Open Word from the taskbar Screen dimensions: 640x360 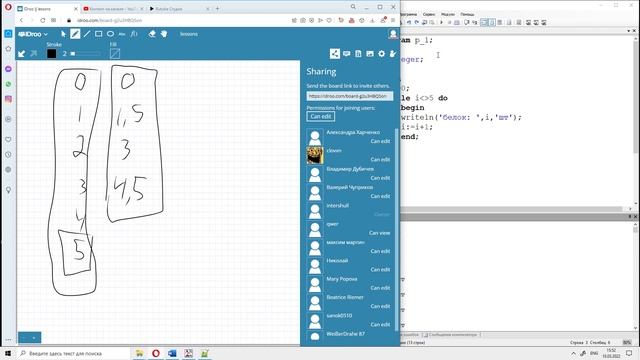point(172,353)
